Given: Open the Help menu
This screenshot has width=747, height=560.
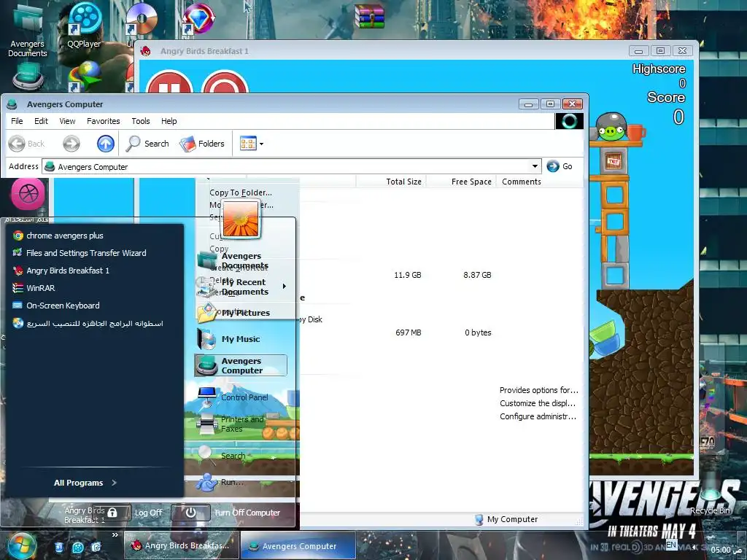Looking at the screenshot, I should pyautogui.click(x=169, y=121).
